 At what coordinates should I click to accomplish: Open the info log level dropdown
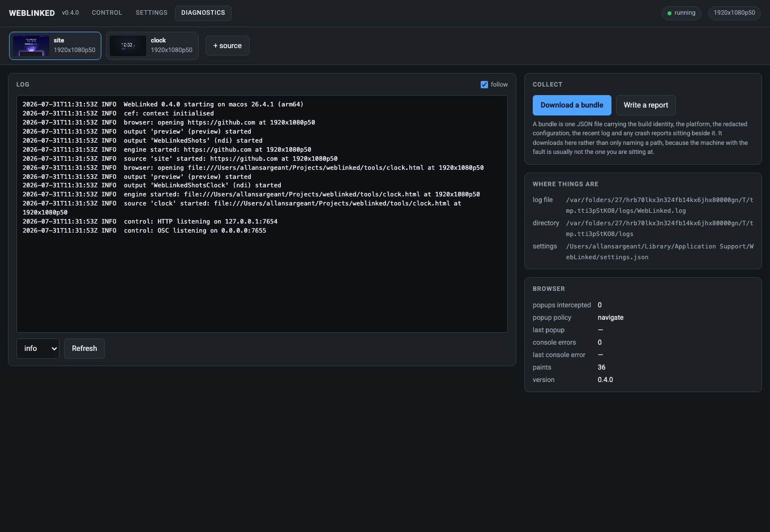(x=38, y=349)
